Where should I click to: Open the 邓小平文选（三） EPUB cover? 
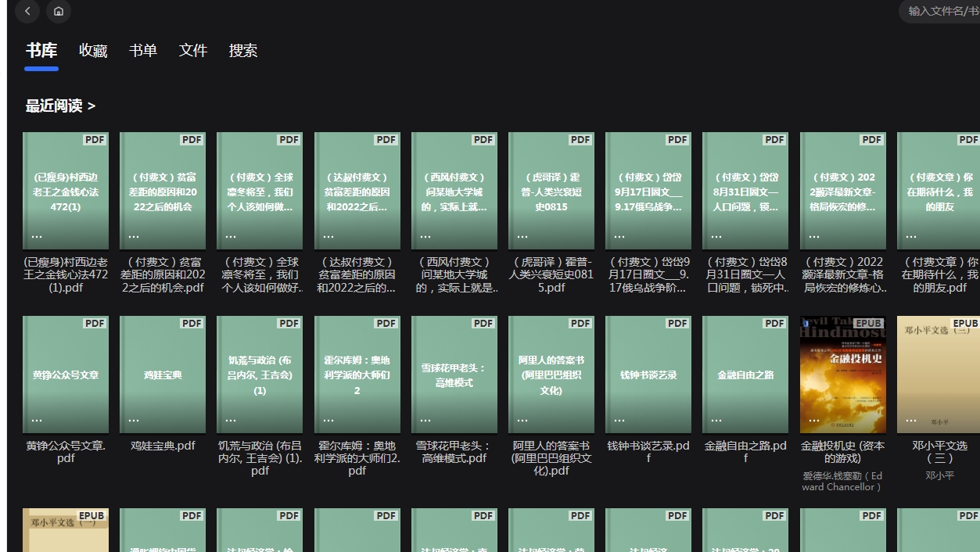(x=939, y=375)
